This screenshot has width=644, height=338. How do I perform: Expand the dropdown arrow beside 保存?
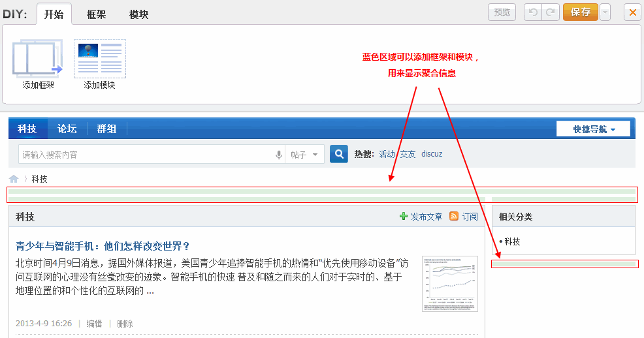(x=605, y=12)
